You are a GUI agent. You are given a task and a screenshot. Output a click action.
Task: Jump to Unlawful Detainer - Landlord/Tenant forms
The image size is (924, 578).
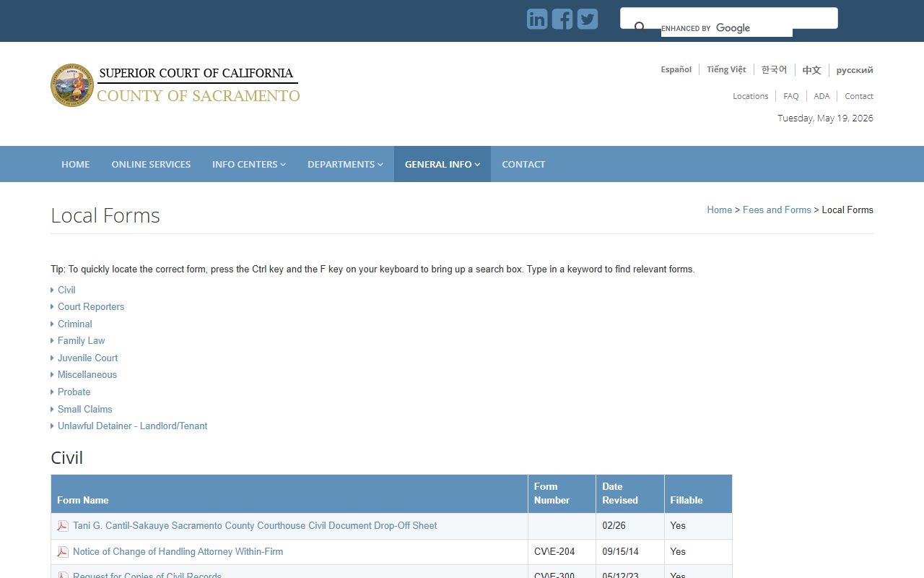[133, 426]
